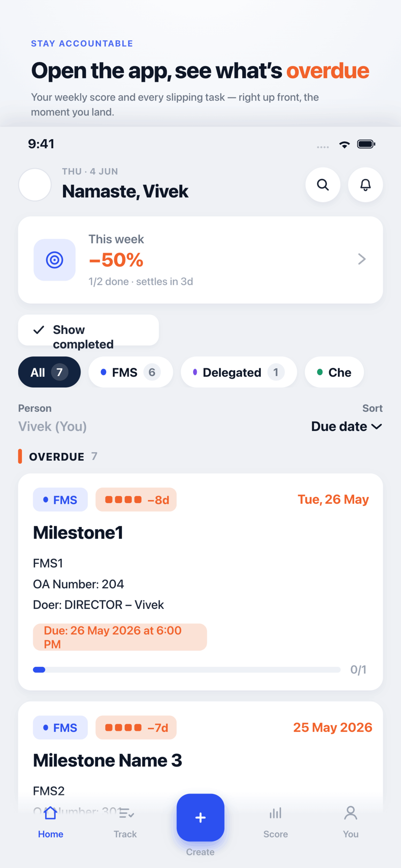Open the Person selector Vivek (You)
The width and height of the screenshot is (401, 868).
pos(53,426)
